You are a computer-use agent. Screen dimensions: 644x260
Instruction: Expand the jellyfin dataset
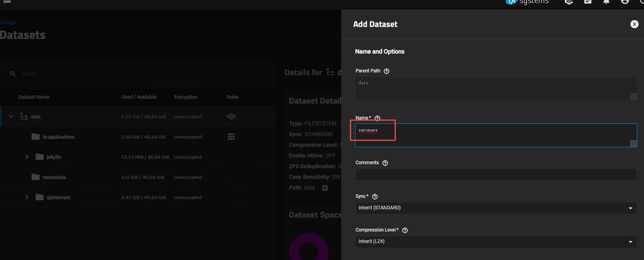(x=27, y=157)
